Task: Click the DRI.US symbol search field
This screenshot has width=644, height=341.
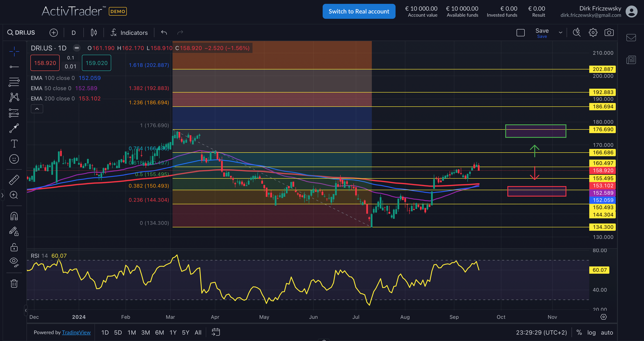Action: coord(22,32)
